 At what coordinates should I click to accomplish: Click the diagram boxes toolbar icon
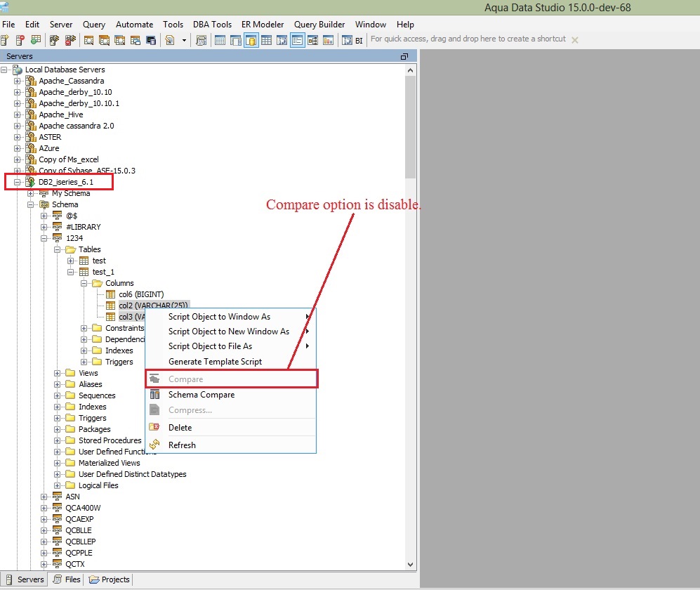[x=313, y=40]
